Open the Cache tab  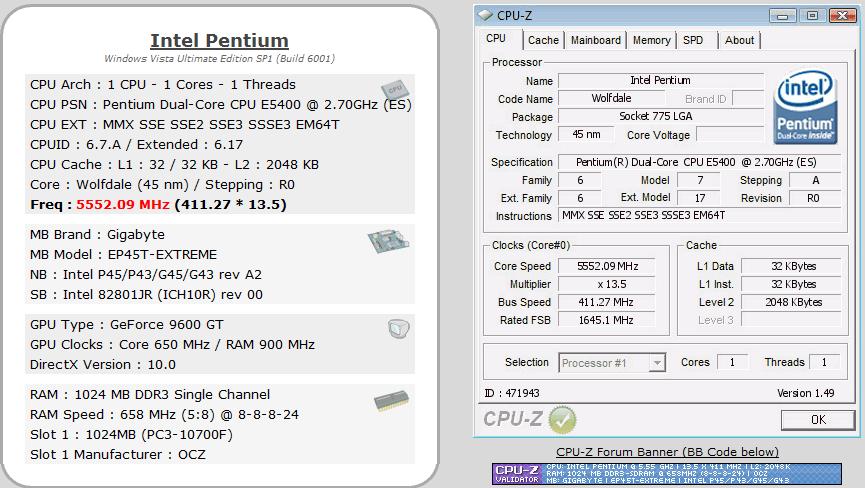(543, 40)
